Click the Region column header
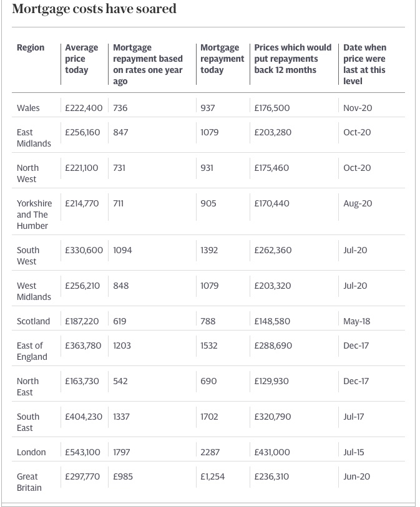 pos(31,47)
